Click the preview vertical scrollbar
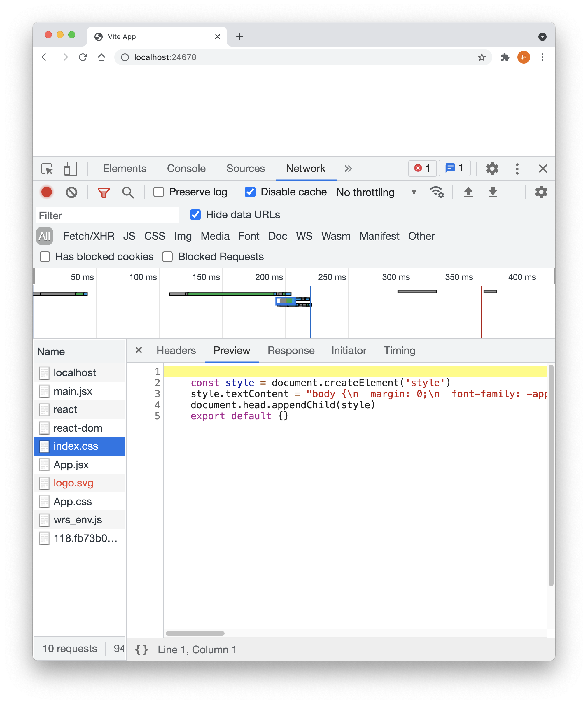The width and height of the screenshot is (588, 704). [x=551, y=475]
